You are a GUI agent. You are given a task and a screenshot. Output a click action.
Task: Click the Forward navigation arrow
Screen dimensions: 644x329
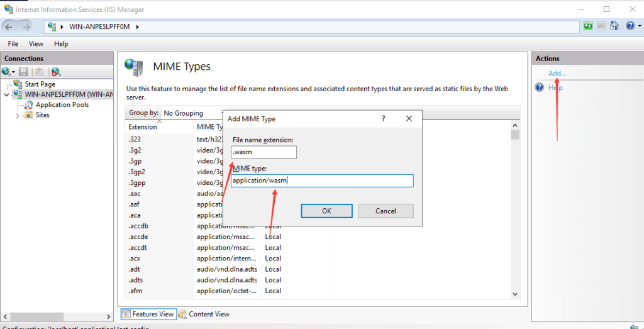[26, 26]
